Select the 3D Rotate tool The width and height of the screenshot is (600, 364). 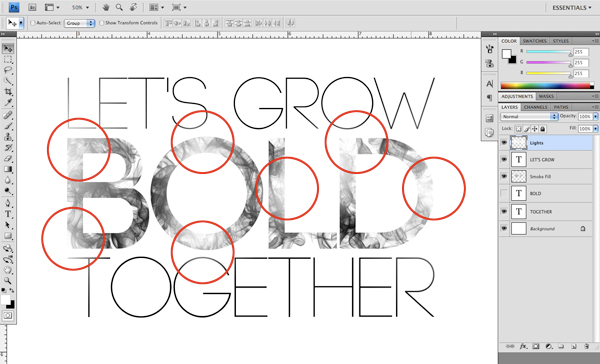tap(8, 249)
